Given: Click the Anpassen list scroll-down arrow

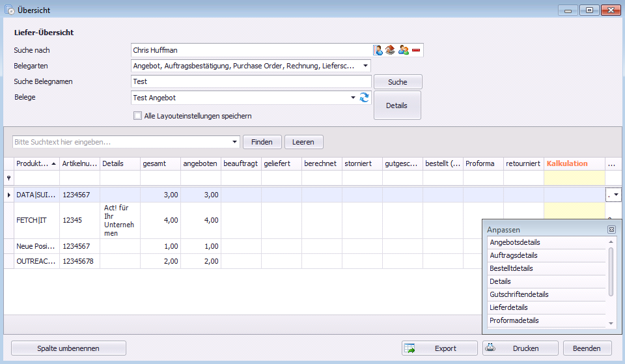Looking at the screenshot, I should 611,324.
